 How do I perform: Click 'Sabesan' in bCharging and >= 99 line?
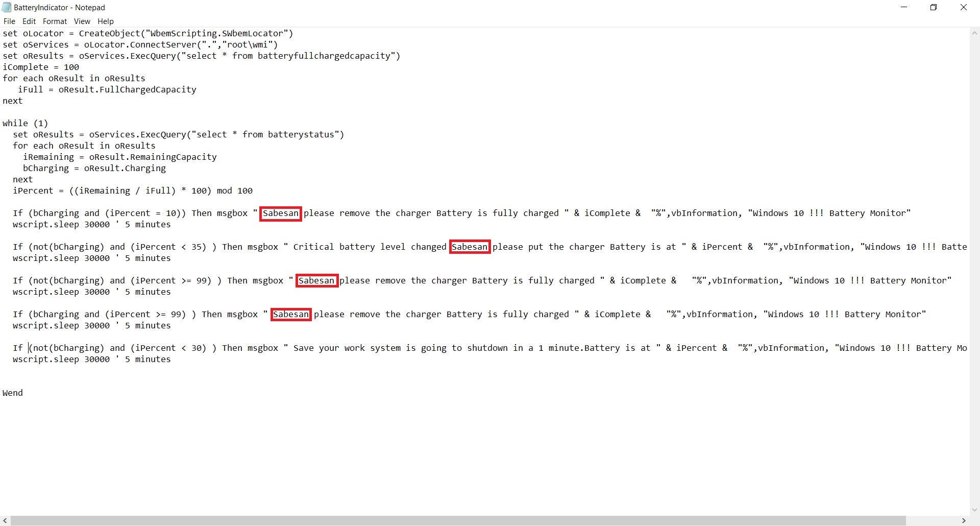tap(291, 315)
